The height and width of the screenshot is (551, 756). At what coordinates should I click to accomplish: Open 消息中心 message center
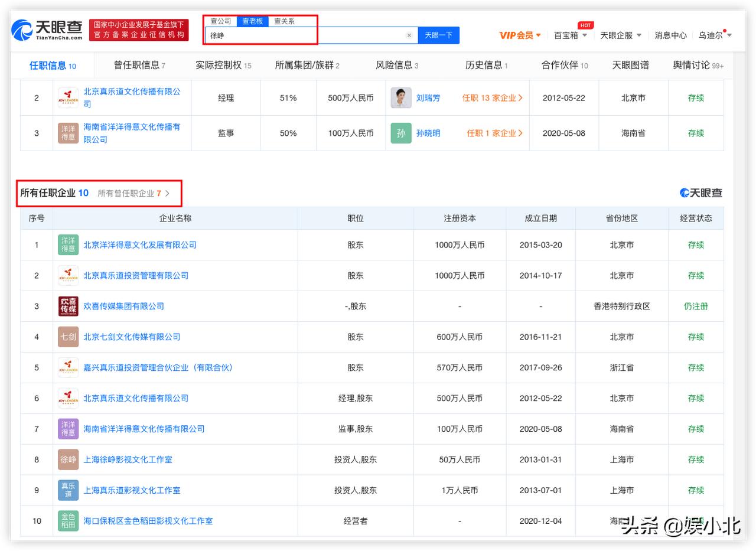[x=670, y=35]
